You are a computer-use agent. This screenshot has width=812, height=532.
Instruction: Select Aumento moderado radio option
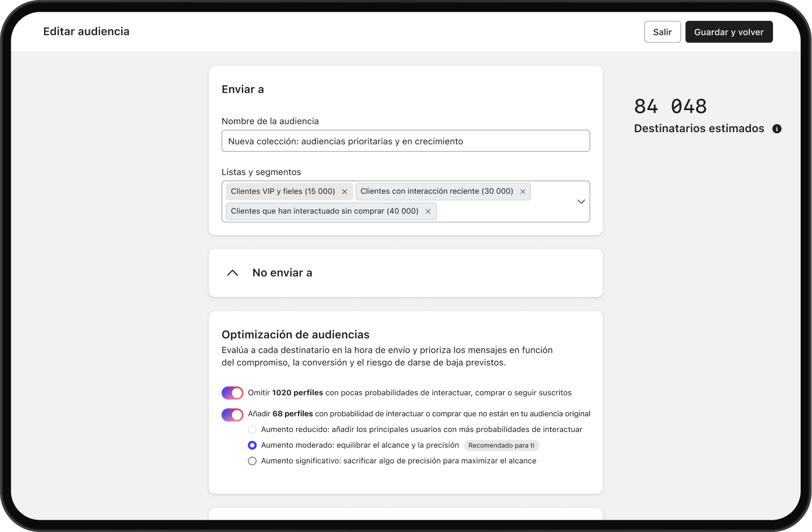(x=252, y=446)
